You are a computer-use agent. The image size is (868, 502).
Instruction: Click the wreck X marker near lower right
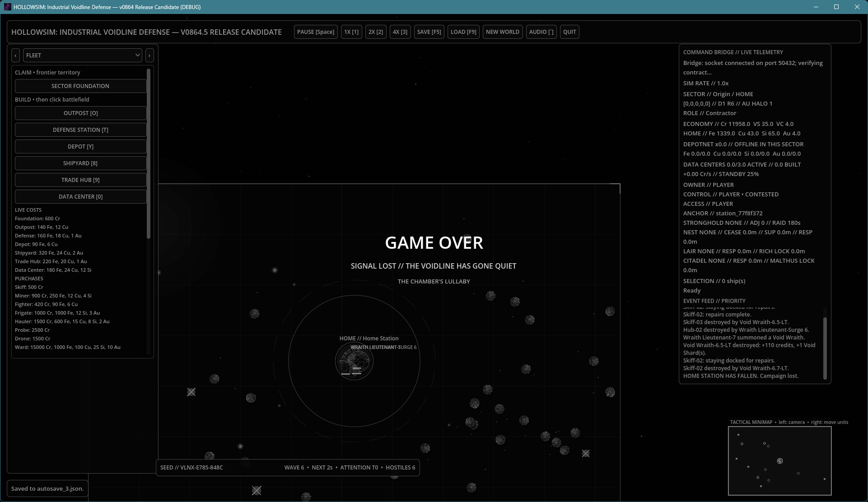586,453
